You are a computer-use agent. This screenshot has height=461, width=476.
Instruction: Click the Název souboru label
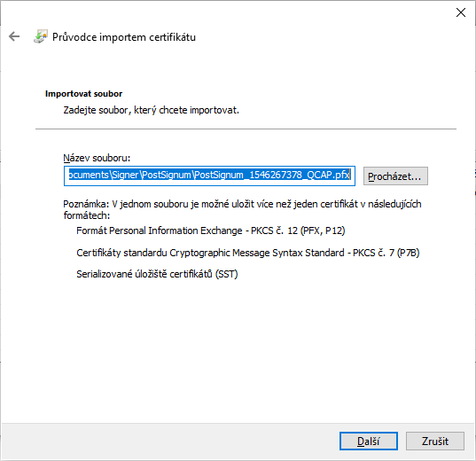[97, 158]
